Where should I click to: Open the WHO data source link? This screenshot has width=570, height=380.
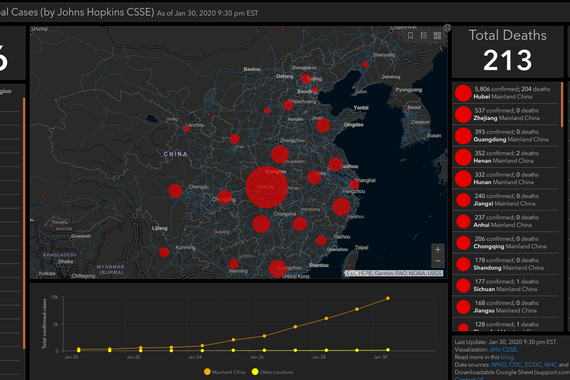498,364
